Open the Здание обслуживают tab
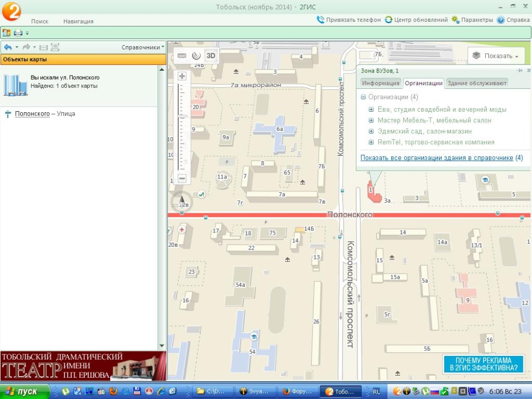Screen dimensions: 532x399 click(x=477, y=83)
